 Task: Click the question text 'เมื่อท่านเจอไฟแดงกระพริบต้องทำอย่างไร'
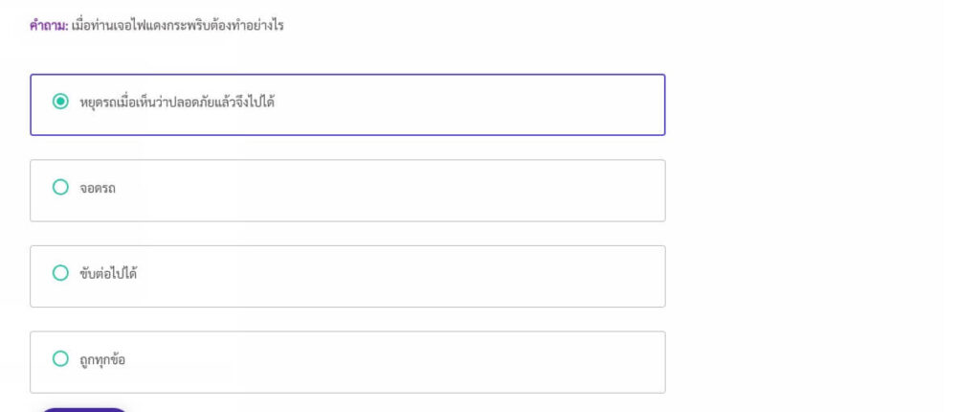177,26
